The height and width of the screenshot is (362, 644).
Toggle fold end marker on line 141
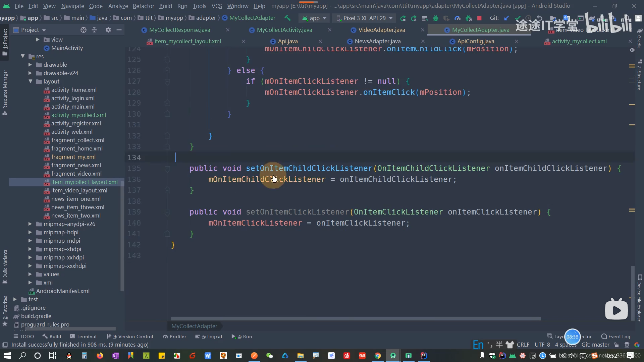tap(167, 234)
